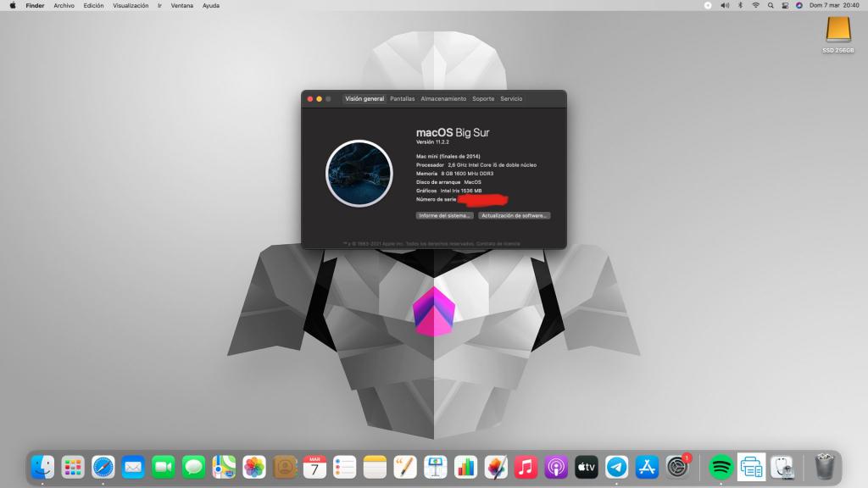Open the App Store in the Dock

[x=647, y=467]
